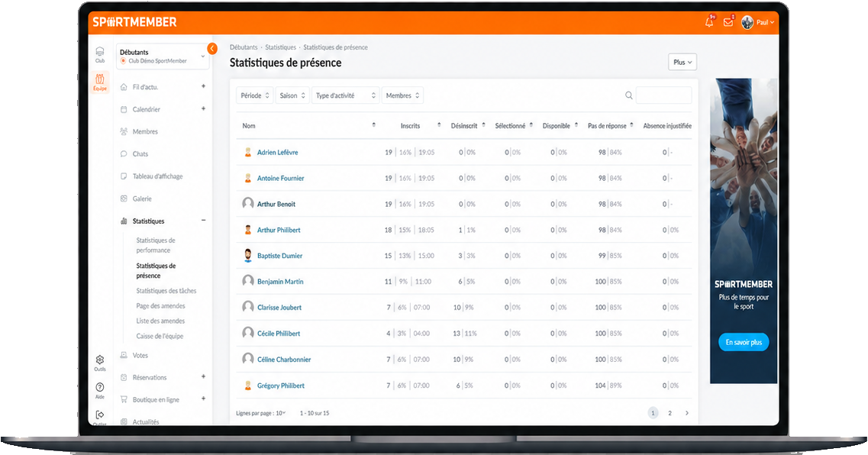
Task: Open the Période filter dropdown
Action: pos(255,95)
